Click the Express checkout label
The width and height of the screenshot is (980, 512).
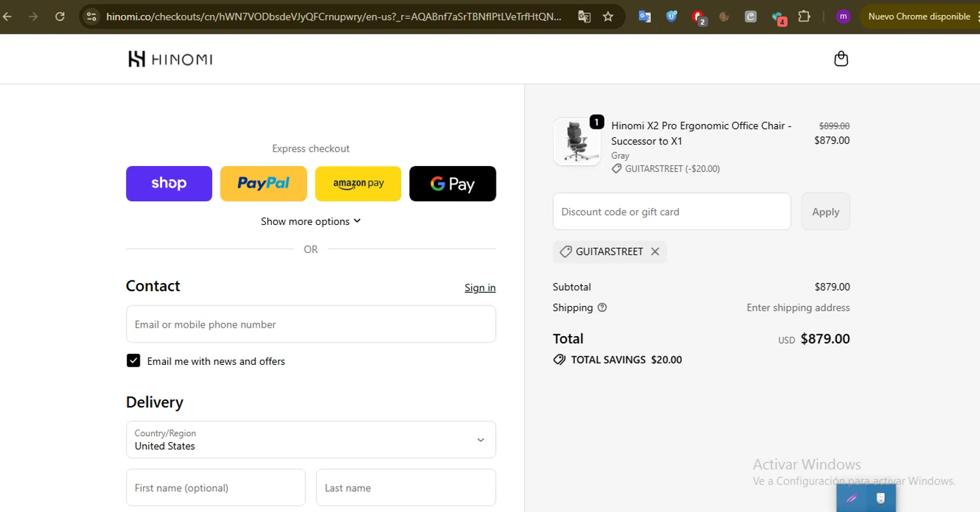311,148
